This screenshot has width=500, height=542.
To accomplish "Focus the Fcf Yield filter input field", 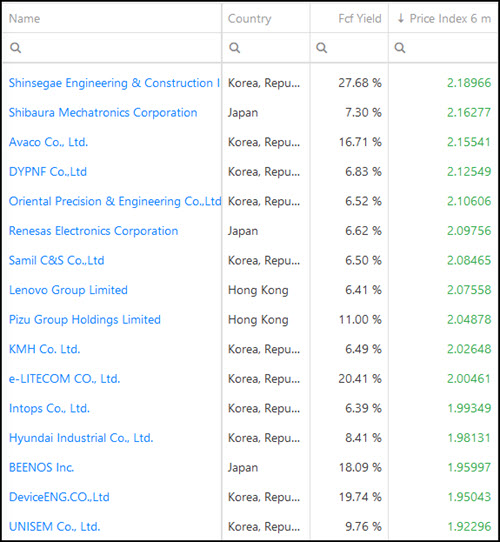I will [349, 48].
